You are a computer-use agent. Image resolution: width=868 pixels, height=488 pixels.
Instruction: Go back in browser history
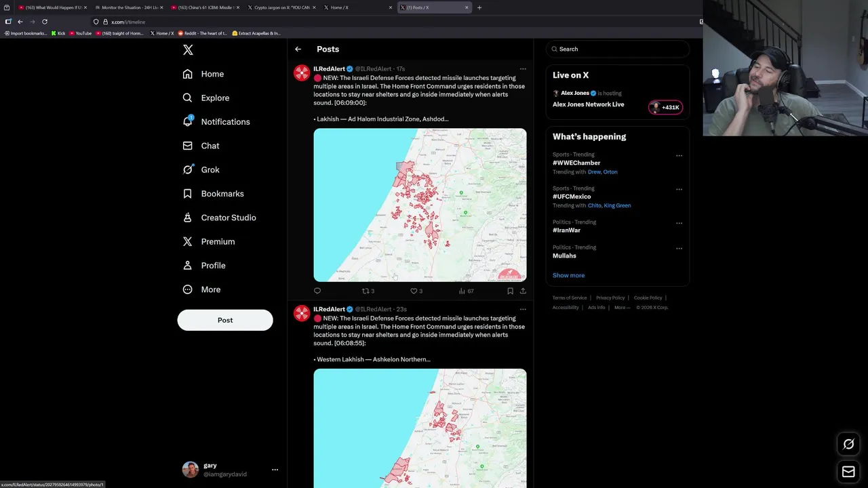[20, 22]
